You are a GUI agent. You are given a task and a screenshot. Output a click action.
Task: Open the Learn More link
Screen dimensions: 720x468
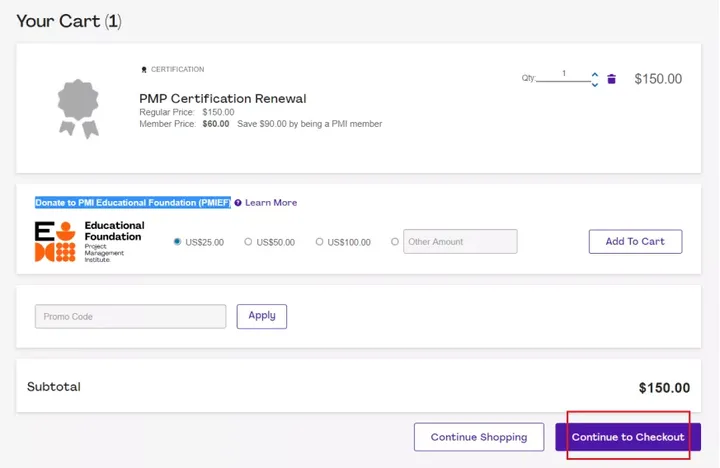click(x=271, y=203)
